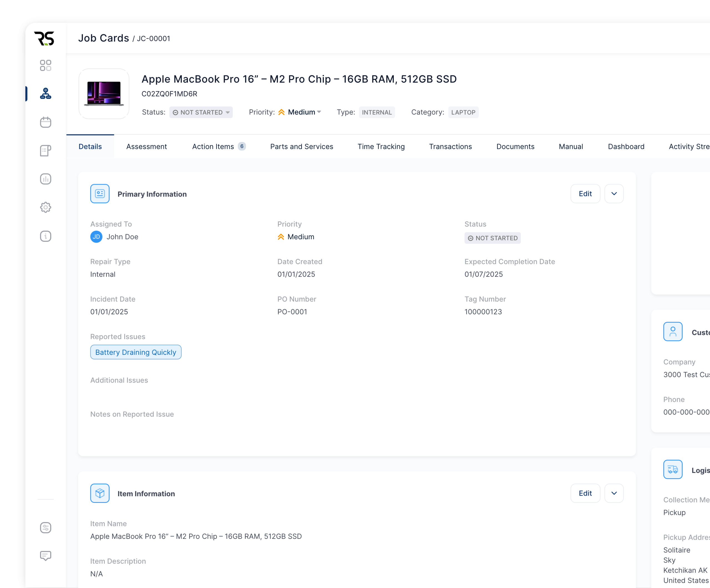This screenshot has width=710, height=588.
Task: Click the Incident Date value 01/01/2025
Action: tap(109, 312)
